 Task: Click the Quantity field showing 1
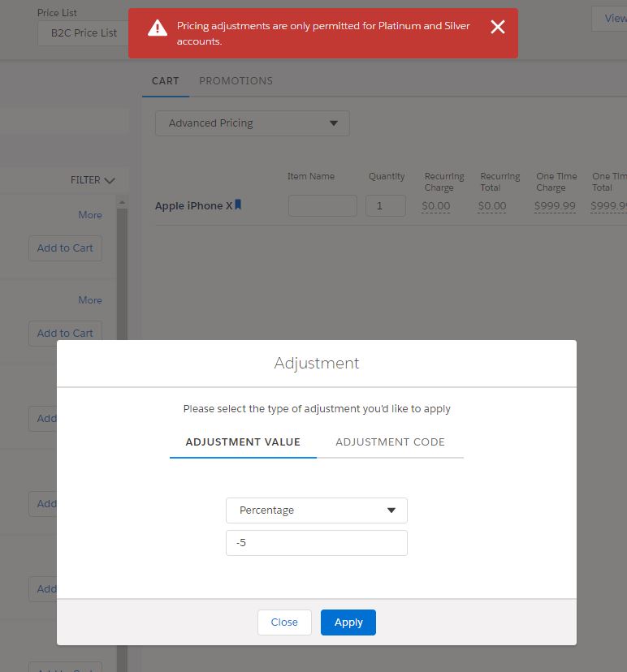pyautogui.click(x=386, y=205)
